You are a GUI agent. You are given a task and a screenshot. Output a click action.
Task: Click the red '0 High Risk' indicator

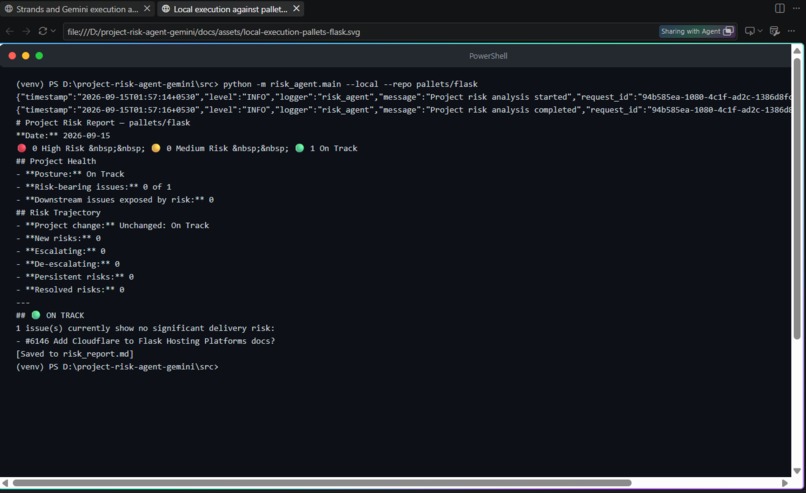tap(50, 148)
